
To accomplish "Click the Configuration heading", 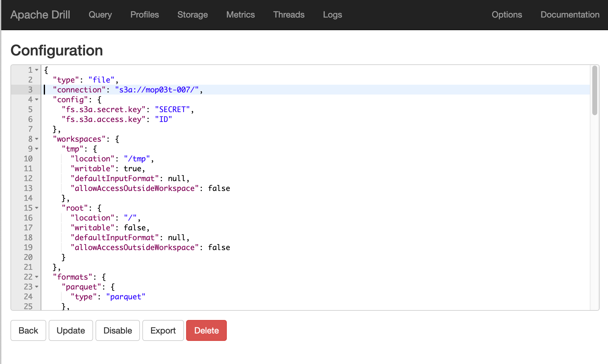I will click(57, 50).
